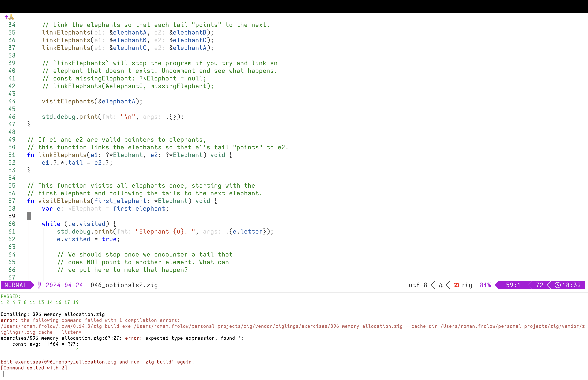
Task: Click the 59:1 cursor position segment
Action: (513, 285)
